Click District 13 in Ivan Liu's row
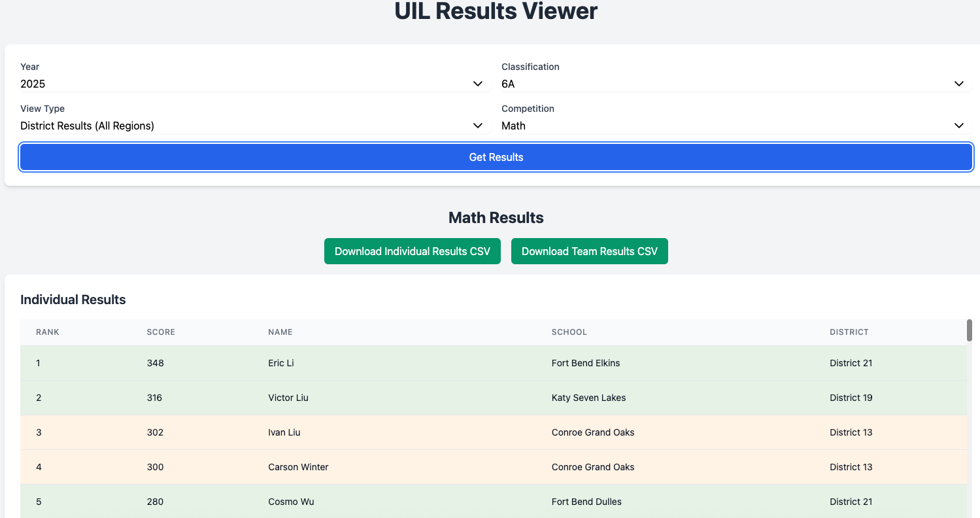The height and width of the screenshot is (518, 980). tap(851, 432)
